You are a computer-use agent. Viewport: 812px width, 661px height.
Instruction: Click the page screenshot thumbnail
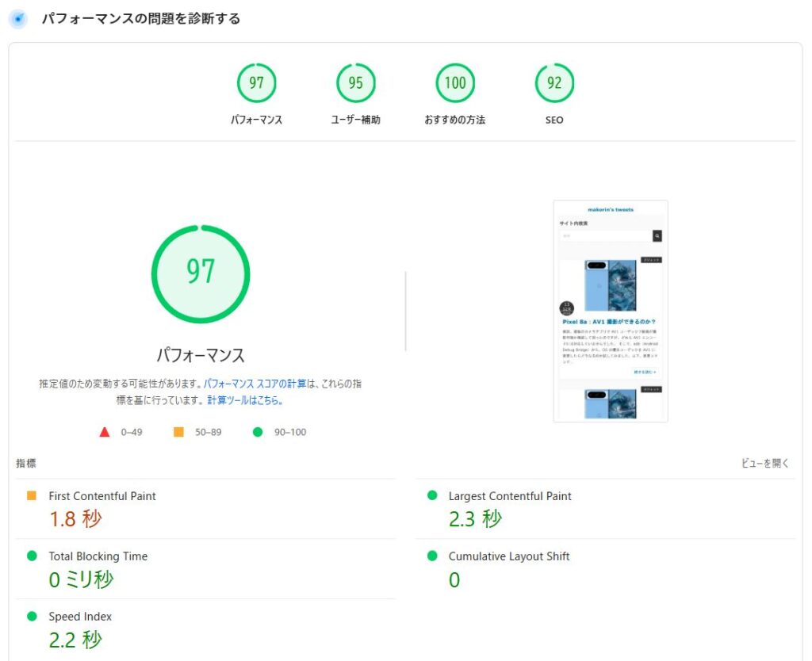[x=610, y=311]
